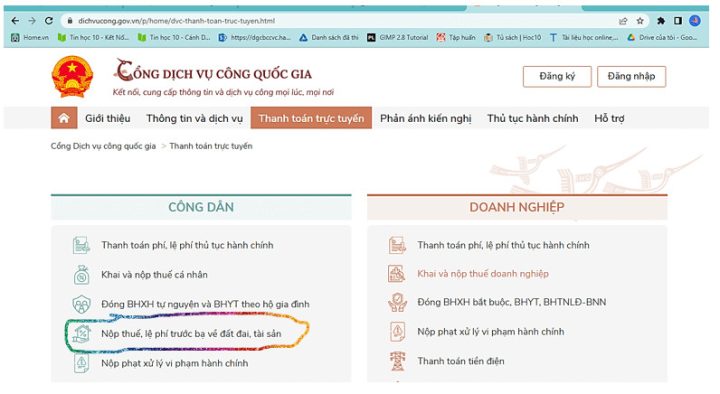Click icon beside citizen Thanh toán phí, lệ phí

click(x=81, y=245)
